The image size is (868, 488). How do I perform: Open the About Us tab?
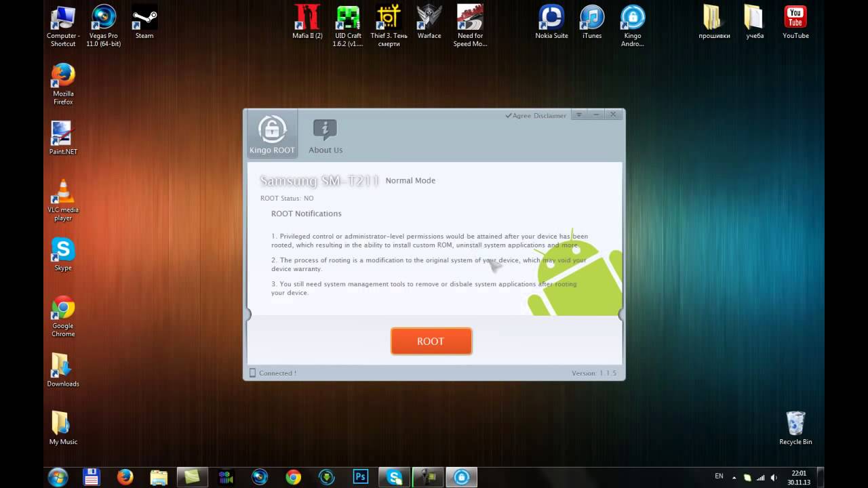325,136
